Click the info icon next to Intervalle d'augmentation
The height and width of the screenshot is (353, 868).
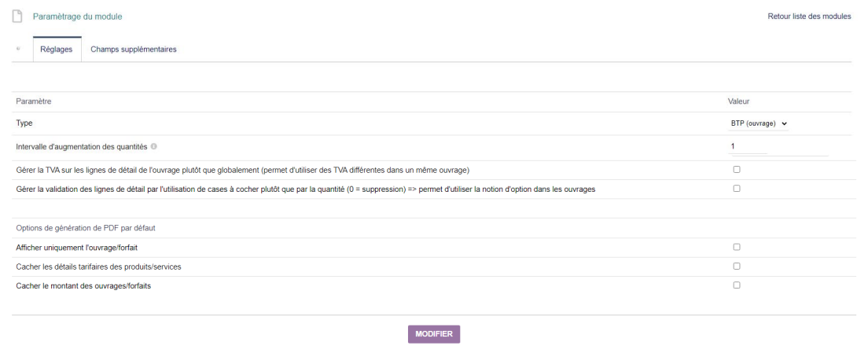154,146
